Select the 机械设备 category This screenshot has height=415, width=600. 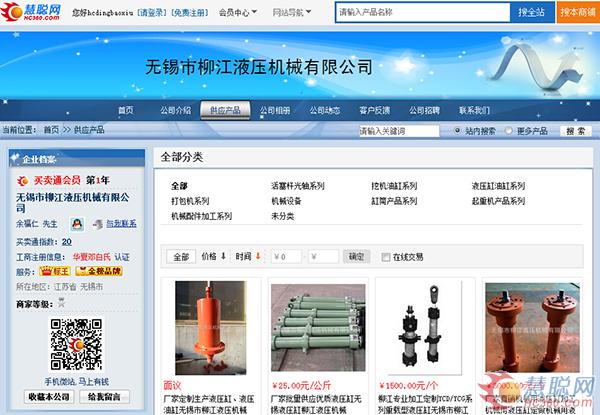pyautogui.click(x=286, y=201)
